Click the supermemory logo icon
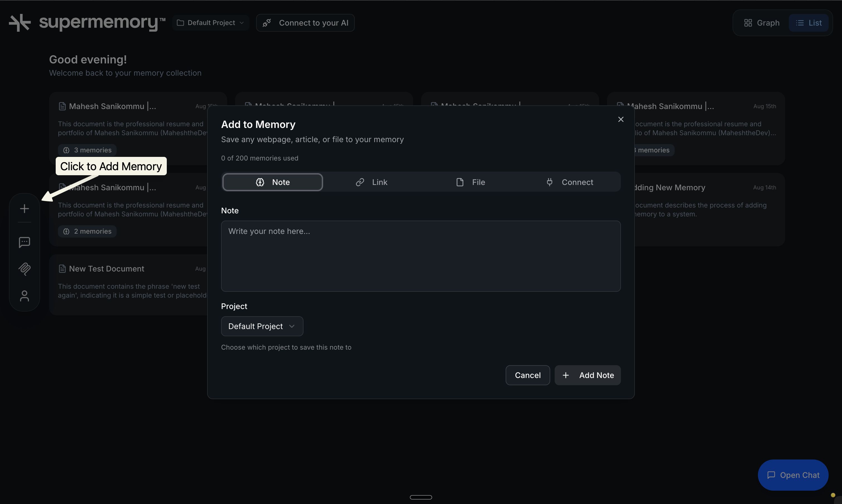Screen dimensions: 842x504 tap(20, 23)
